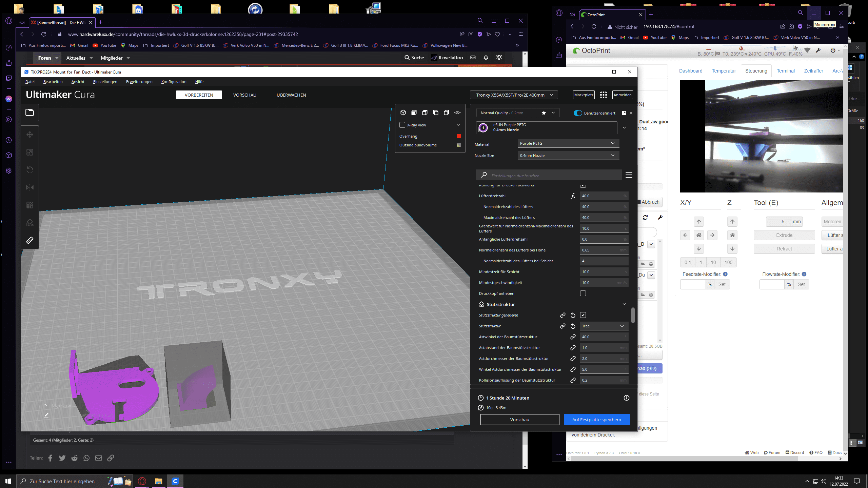868x488 pixels.
Task: Collapse the extruder configuration panel
Action: [x=625, y=128]
